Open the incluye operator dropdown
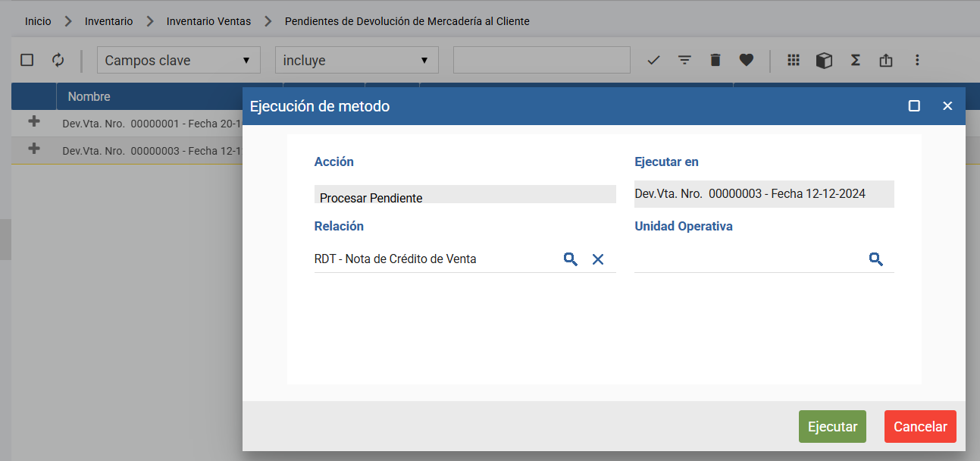The width and height of the screenshot is (980, 461). [x=357, y=60]
